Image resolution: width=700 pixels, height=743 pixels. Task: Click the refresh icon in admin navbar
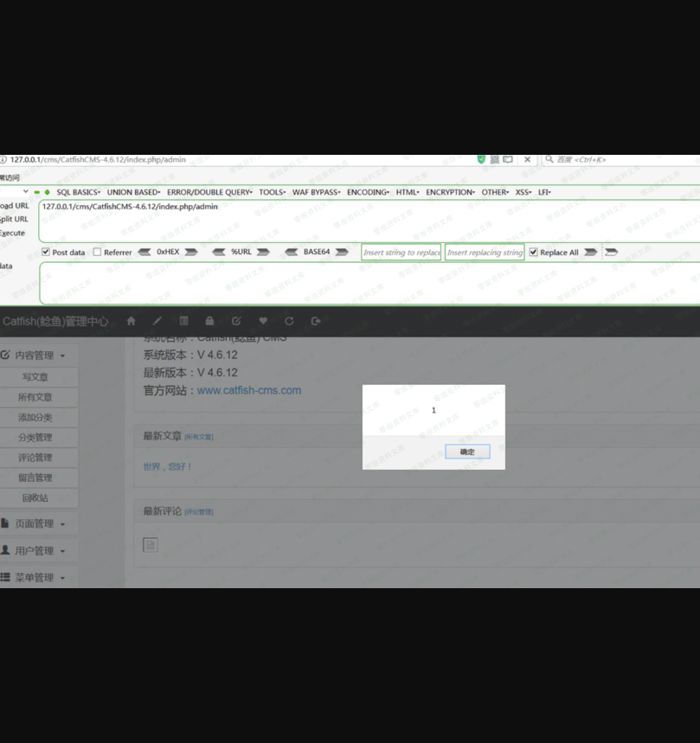(x=289, y=321)
